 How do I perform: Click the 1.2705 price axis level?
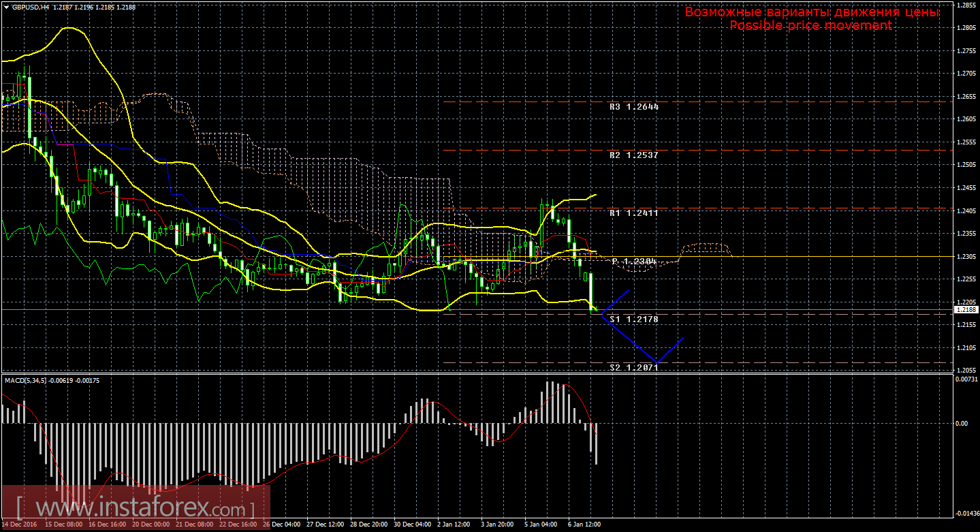[966, 74]
